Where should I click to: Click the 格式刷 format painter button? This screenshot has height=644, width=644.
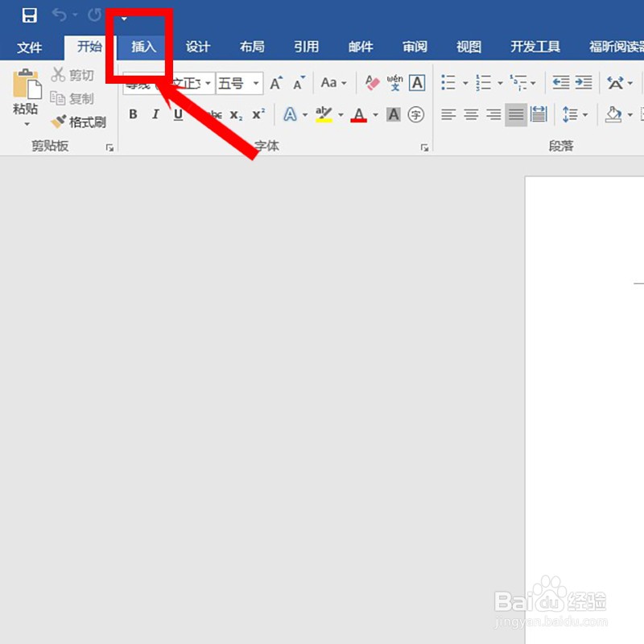(78, 122)
